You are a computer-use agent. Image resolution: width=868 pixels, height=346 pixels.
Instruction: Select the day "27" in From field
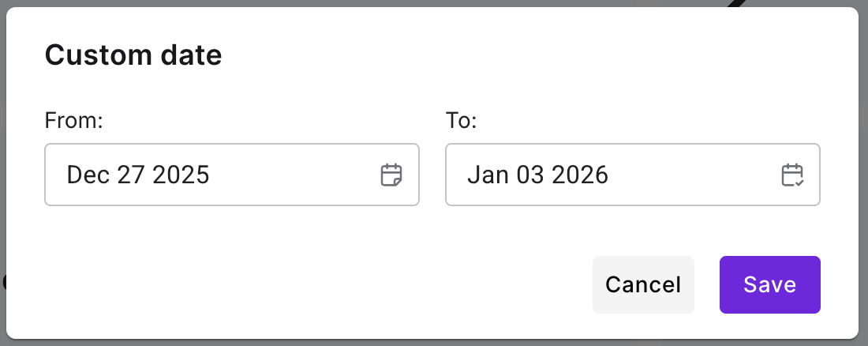point(127,175)
